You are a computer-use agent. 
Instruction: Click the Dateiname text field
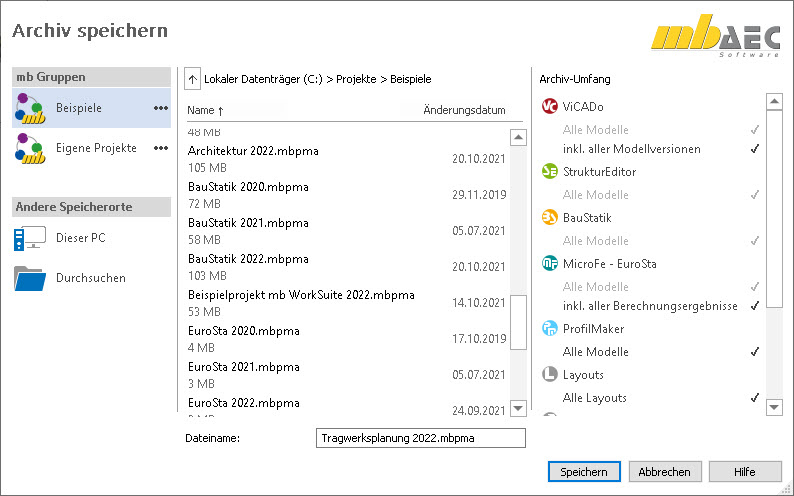[x=420, y=438]
